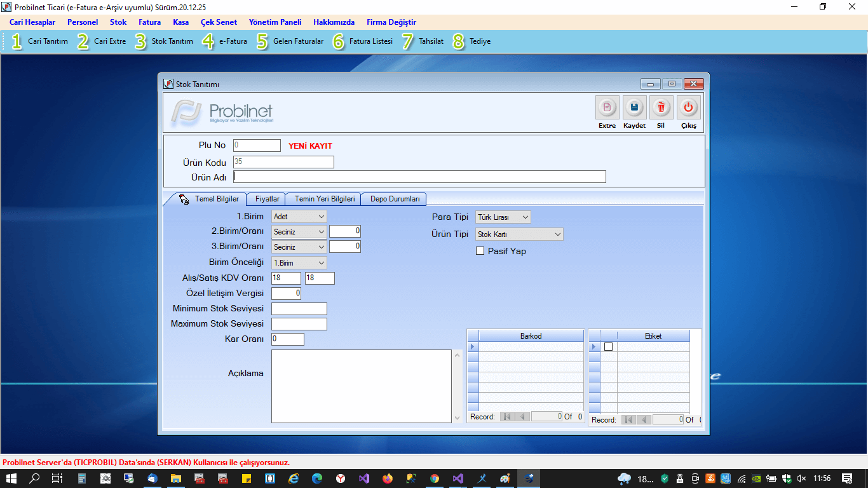Open e-Fatura shortcut number 4
This screenshot has width=868, height=488.
[x=225, y=41]
